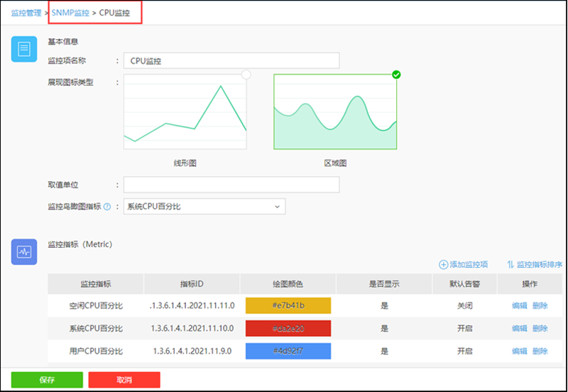Click the empty 取值单位 input field
Screen dimensions: 568x392
click(x=231, y=185)
